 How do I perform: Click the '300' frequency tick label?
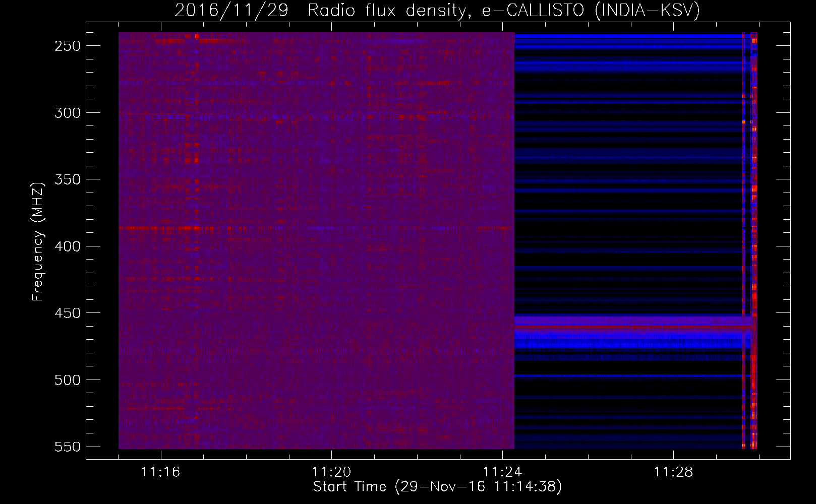[x=68, y=113]
